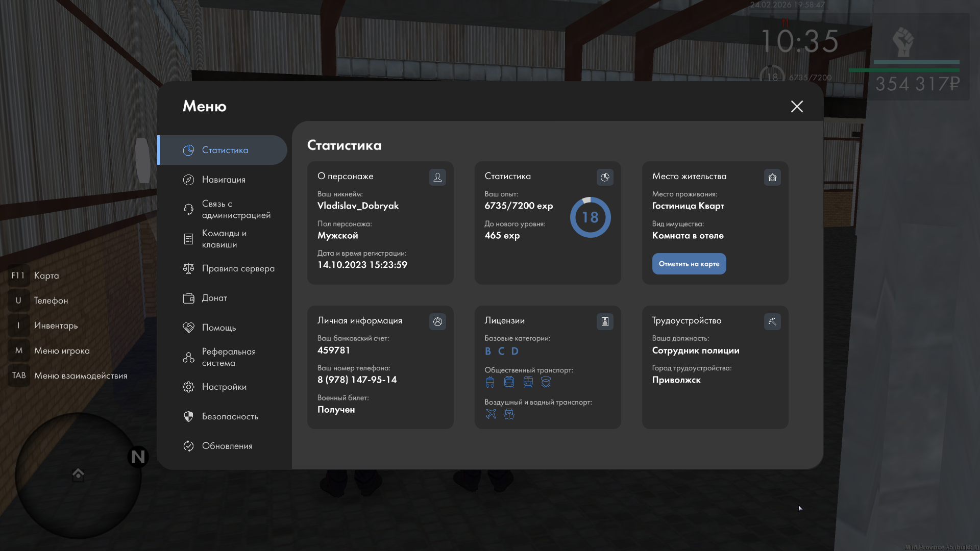
Task: Click the user circle icon in Личная информация card
Action: [437, 321]
